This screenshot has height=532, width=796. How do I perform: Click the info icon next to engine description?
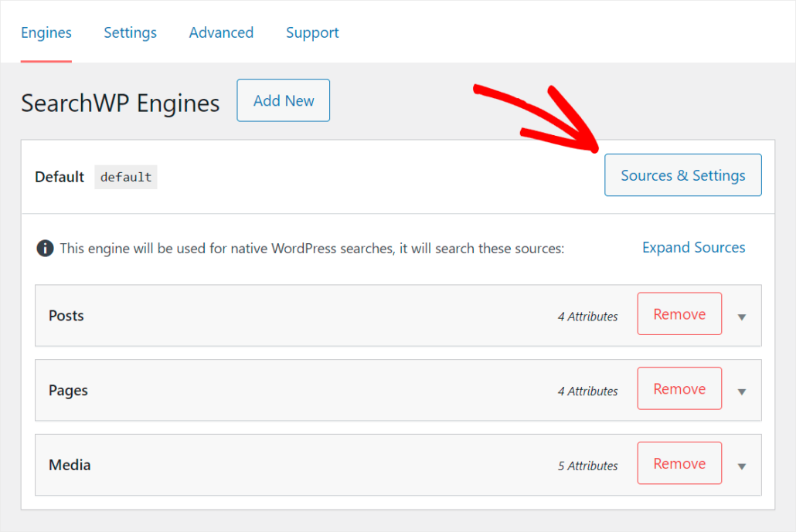click(45, 248)
